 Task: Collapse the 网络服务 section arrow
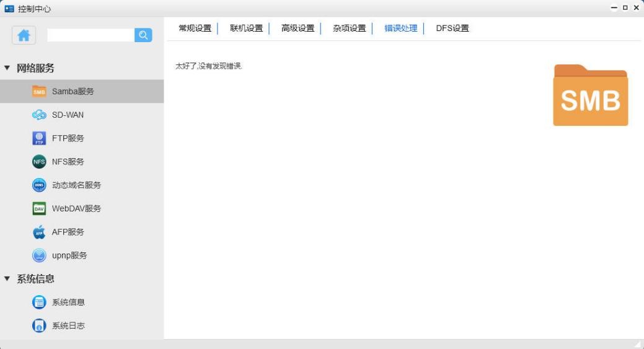click(7, 68)
